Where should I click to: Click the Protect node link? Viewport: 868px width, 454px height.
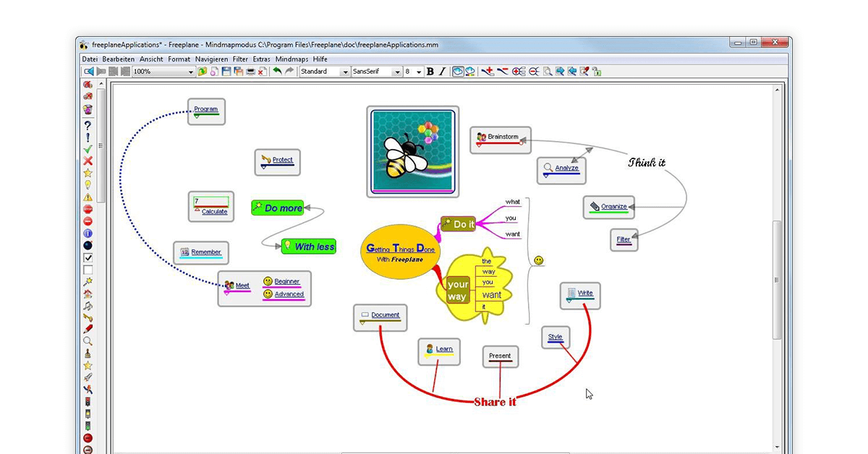tap(283, 160)
